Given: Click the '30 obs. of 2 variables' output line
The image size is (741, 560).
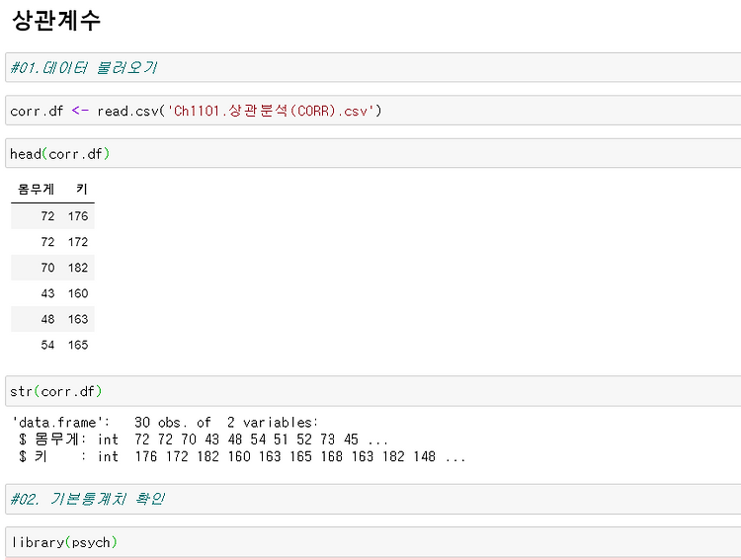Looking at the screenshot, I should (165, 422).
